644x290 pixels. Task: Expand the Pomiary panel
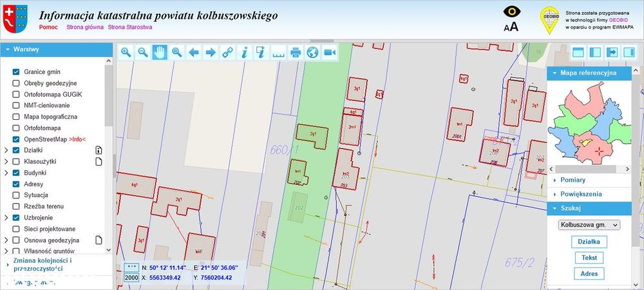[589, 180]
